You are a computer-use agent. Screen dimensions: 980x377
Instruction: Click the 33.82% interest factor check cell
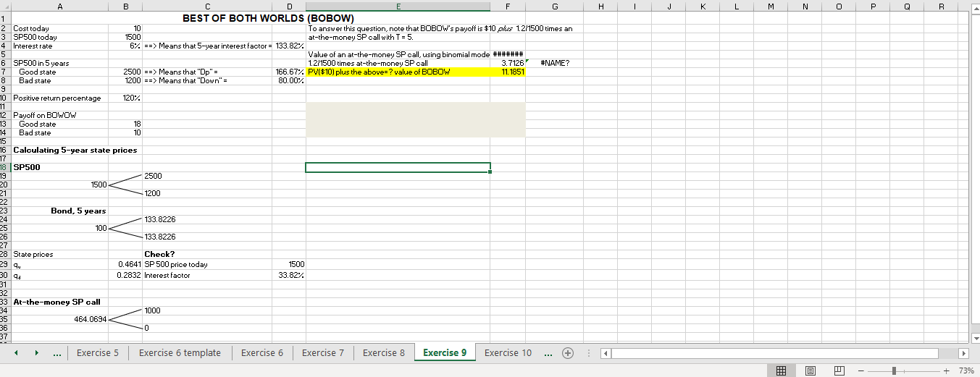click(x=290, y=274)
